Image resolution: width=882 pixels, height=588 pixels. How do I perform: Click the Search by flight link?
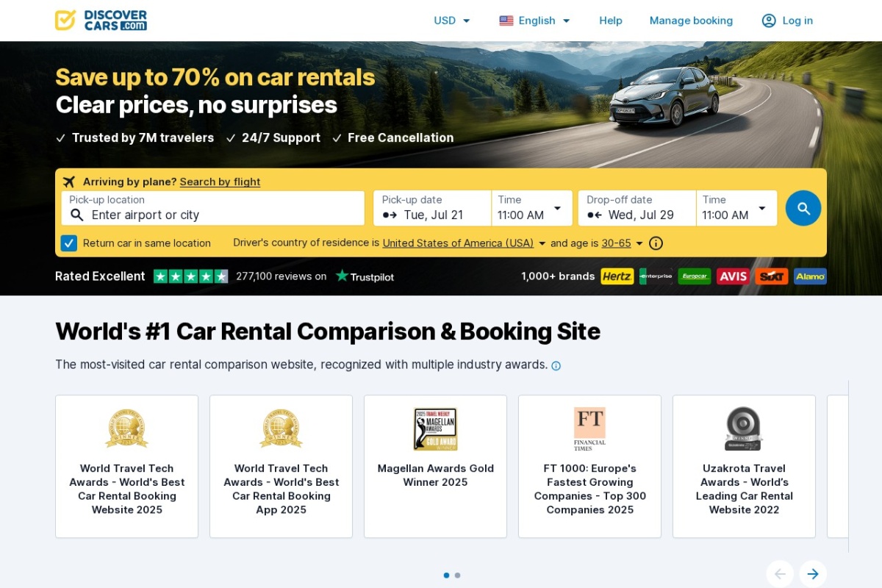tap(220, 182)
